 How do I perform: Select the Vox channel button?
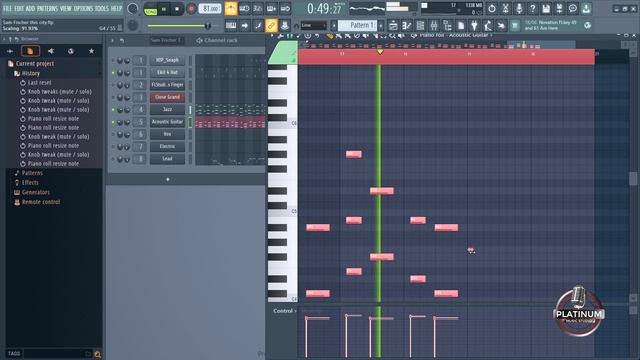pyautogui.click(x=167, y=134)
